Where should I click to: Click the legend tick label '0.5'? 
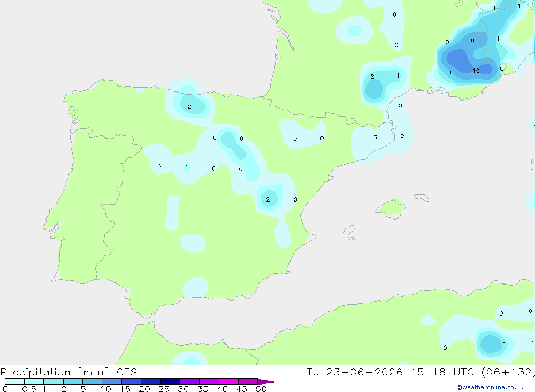(x=29, y=389)
